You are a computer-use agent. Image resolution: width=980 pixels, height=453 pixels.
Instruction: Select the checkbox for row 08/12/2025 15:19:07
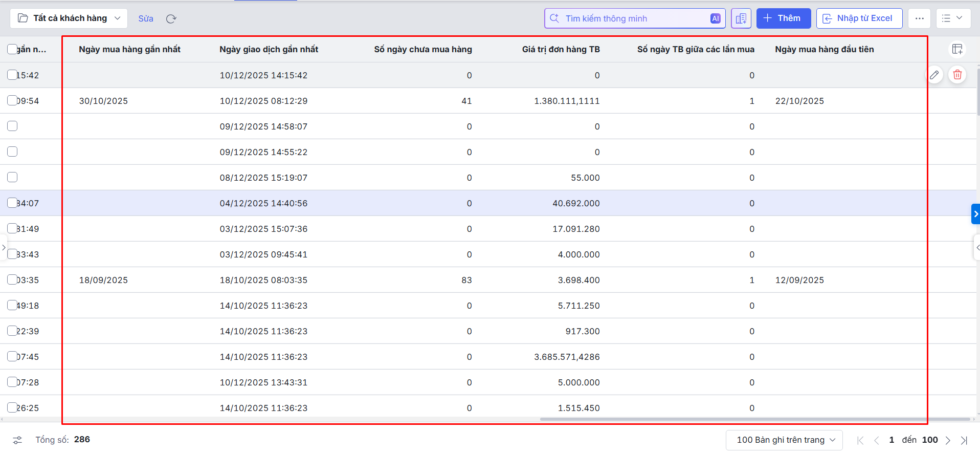point(12,177)
